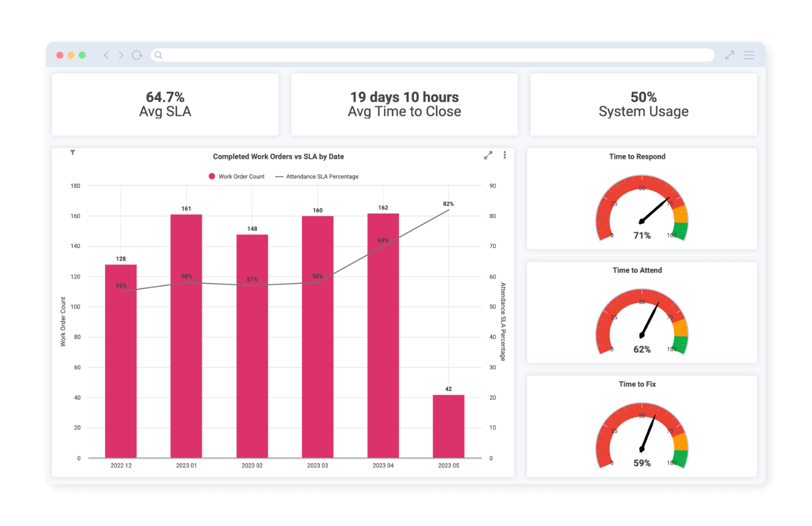Toggle Work Order Count legend series
The width and height of the screenshot is (812, 526).
pos(237,177)
